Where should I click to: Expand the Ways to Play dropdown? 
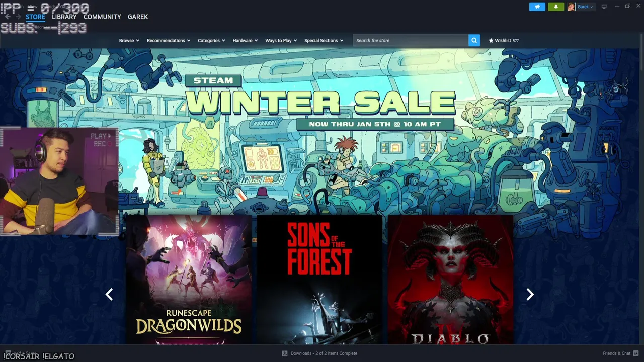281,40
